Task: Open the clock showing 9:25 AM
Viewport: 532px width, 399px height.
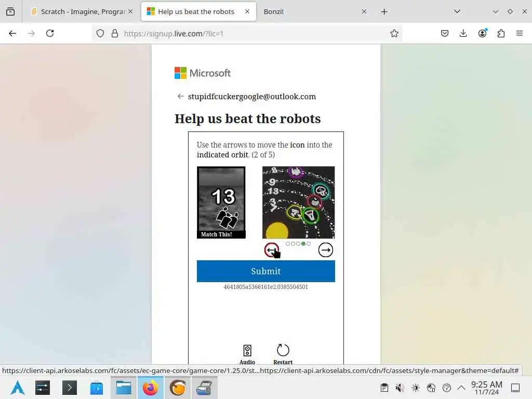Action: click(x=486, y=388)
